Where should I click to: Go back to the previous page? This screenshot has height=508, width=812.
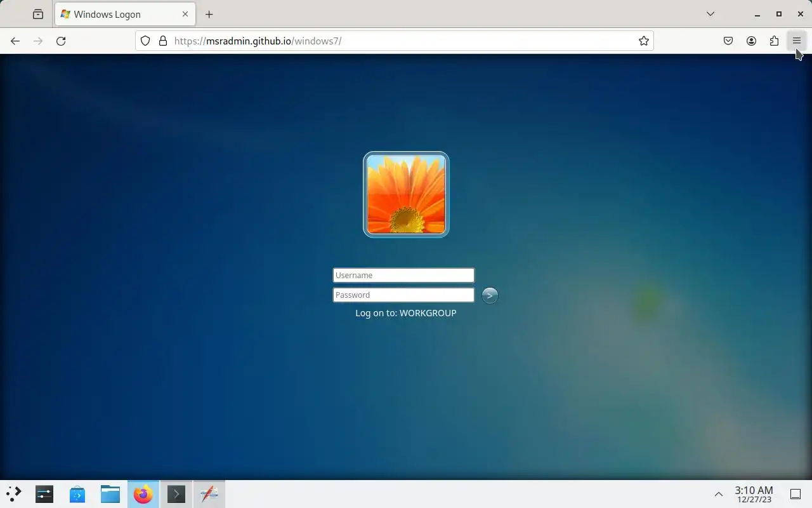[x=15, y=41]
